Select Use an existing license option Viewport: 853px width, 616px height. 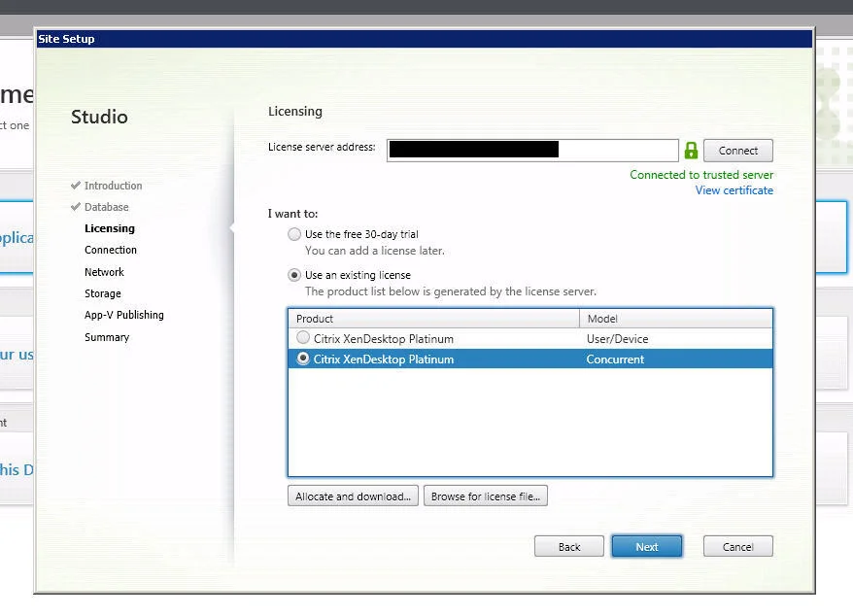click(294, 275)
